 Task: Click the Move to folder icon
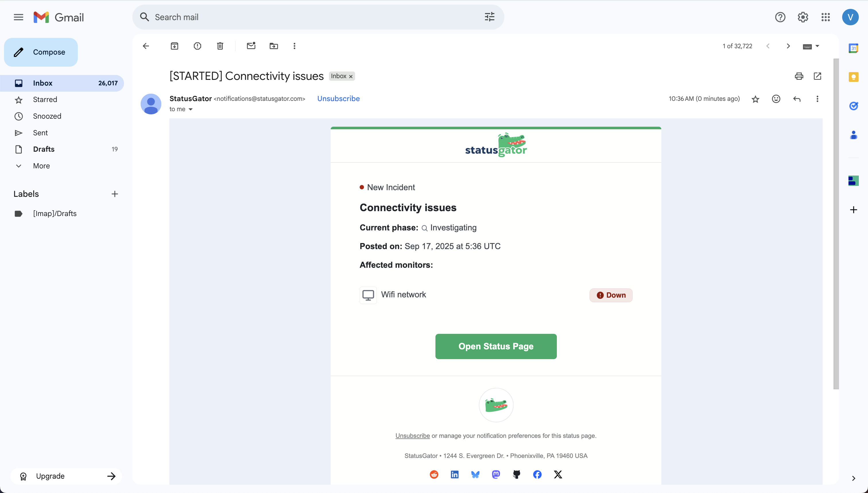[274, 46]
